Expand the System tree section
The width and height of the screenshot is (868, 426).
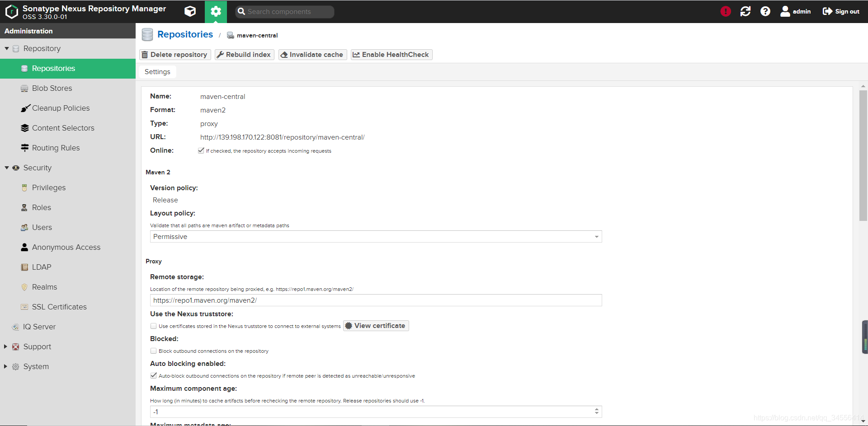click(x=5, y=366)
